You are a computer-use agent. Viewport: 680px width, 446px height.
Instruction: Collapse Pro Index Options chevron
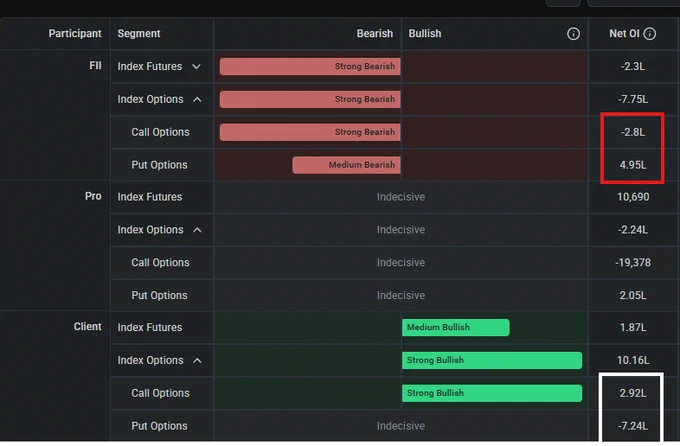click(x=197, y=230)
